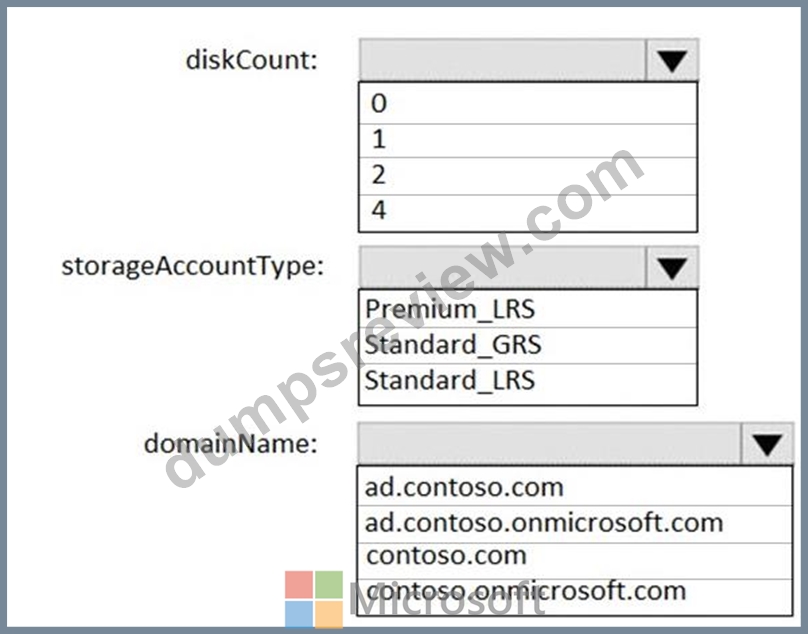Choose Premium_LRS storage account type
This screenshot has width=808, height=634.
click(528, 309)
